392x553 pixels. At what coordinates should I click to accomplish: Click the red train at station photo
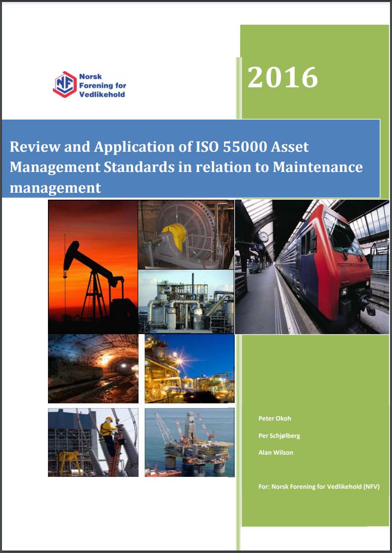pos(312,267)
